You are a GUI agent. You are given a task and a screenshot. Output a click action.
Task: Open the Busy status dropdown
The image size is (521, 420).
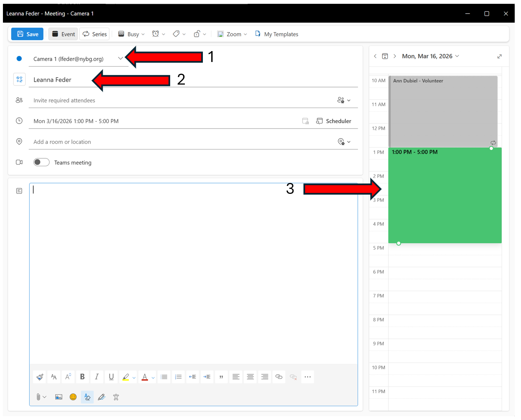point(132,34)
